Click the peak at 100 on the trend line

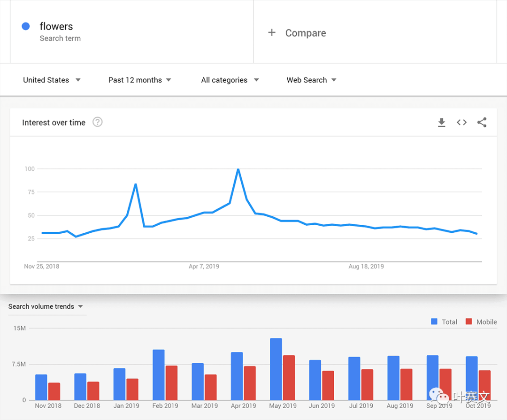[x=238, y=169]
